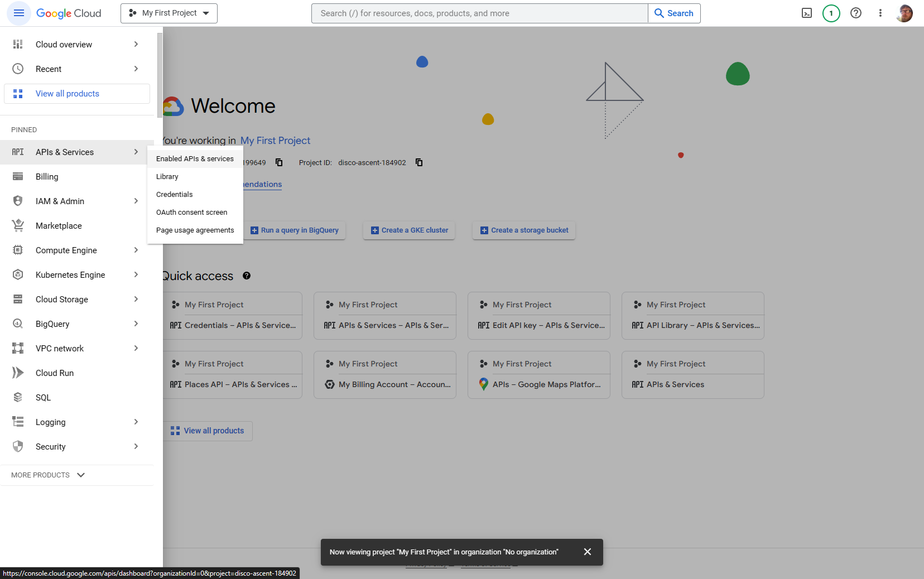The width and height of the screenshot is (924, 579).
Task: Expand the VPC network submenu arrow
Action: tap(136, 348)
